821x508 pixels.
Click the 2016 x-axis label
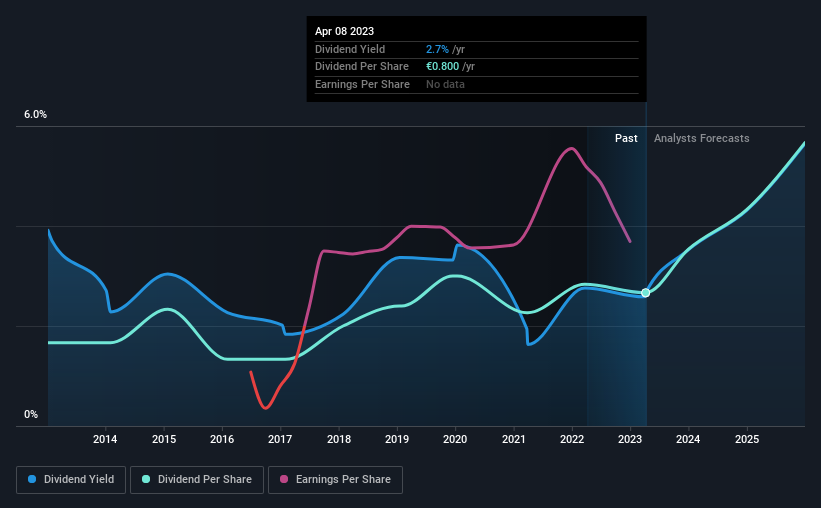pos(222,439)
